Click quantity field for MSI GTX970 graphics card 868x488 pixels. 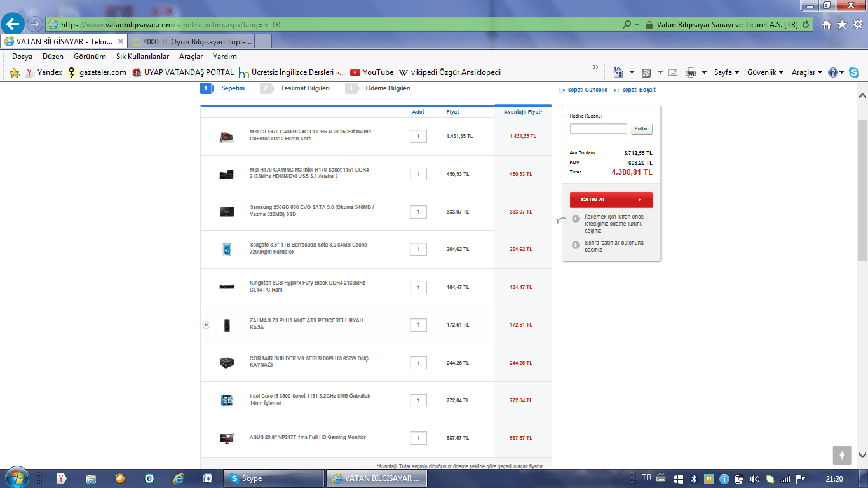418,136
